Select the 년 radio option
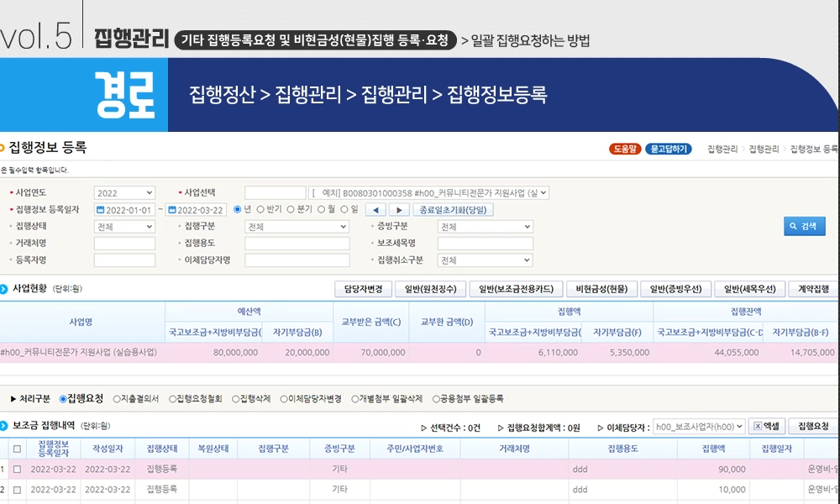The image size is (840, 504). tap(238, 209)
